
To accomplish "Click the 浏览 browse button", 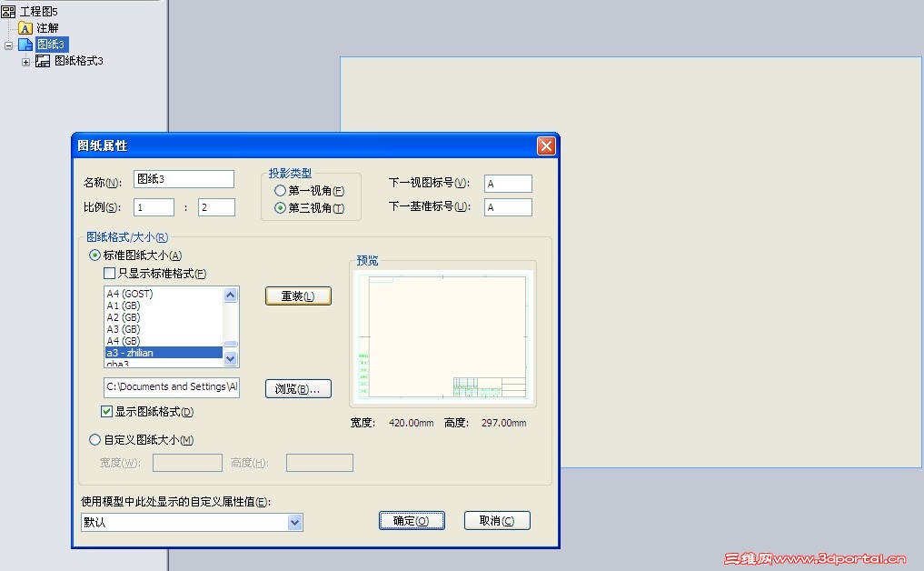I will 298,389.
